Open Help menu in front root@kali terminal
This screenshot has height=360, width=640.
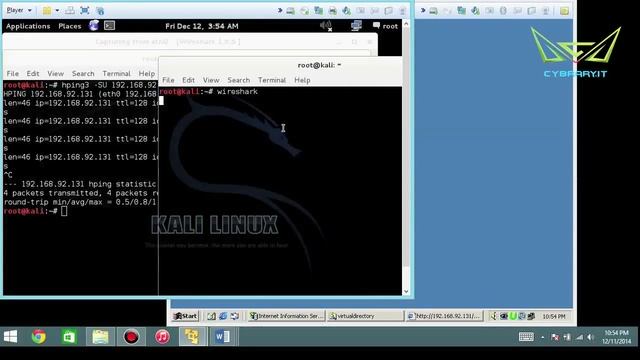pyautogui.click(x=302, y=80)
